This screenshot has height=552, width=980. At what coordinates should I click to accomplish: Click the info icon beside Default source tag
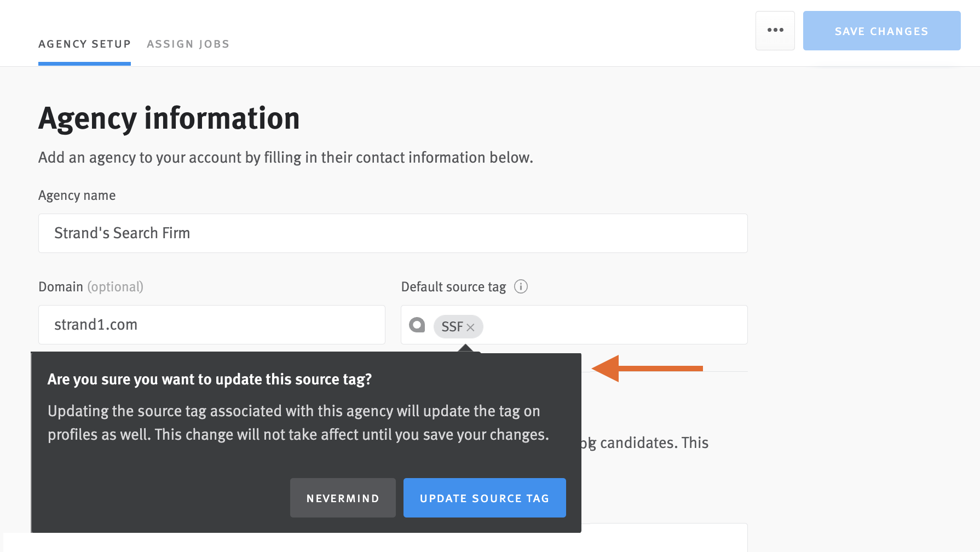click(x=521, y=286)
